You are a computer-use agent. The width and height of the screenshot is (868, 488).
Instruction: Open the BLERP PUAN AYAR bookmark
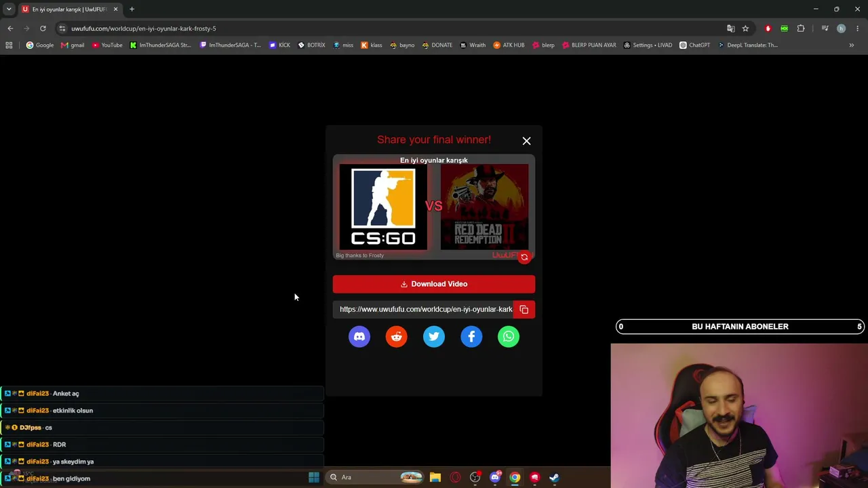click(x=589, y=45)
